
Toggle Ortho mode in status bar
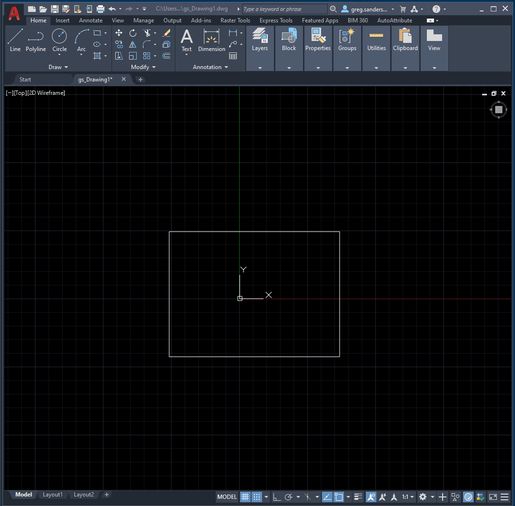tap(276, 497)
